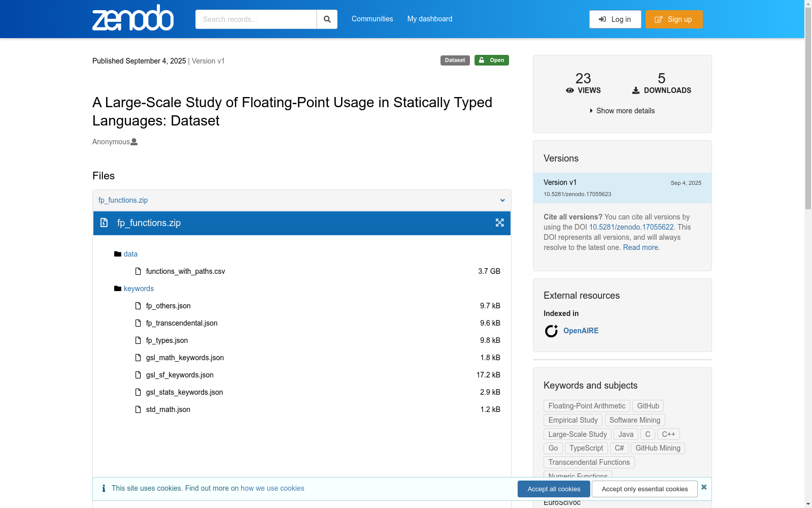The image size is (812, 508).
Task: Click the gsl_sf_keywords.json file name
Action: click(180, 375)
